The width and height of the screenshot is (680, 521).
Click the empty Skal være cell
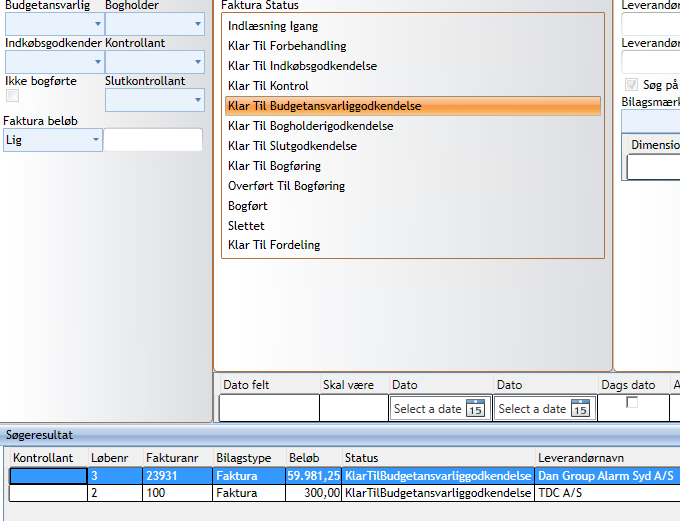[x=354, y=408]
